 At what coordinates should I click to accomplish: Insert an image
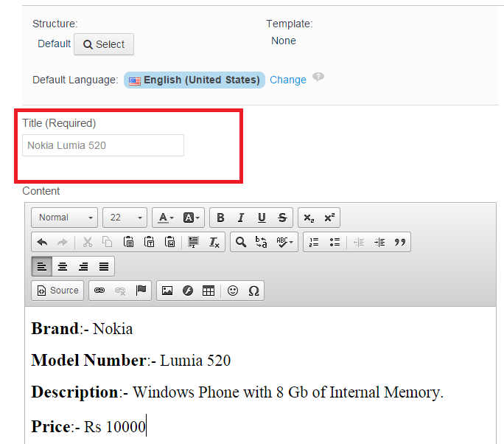click(x=167, y=291)
